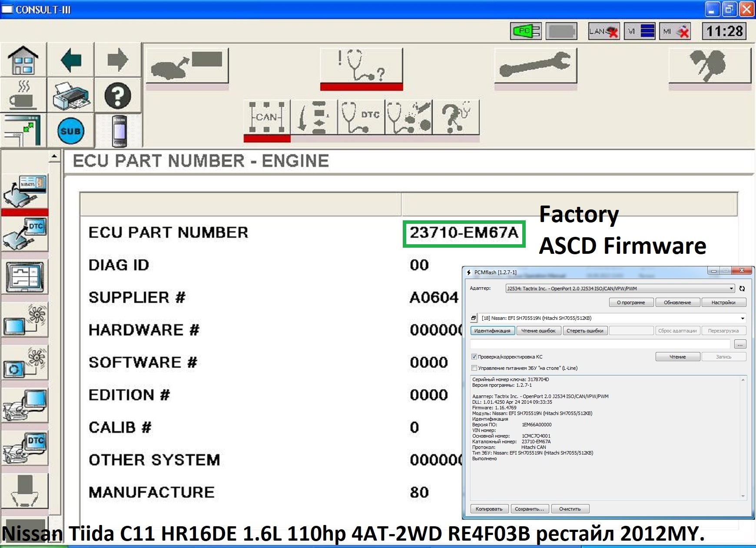The height and width of the screenshot is (548, 756).
Task: Open help with the question mark icon
Action: pos(117,96)
